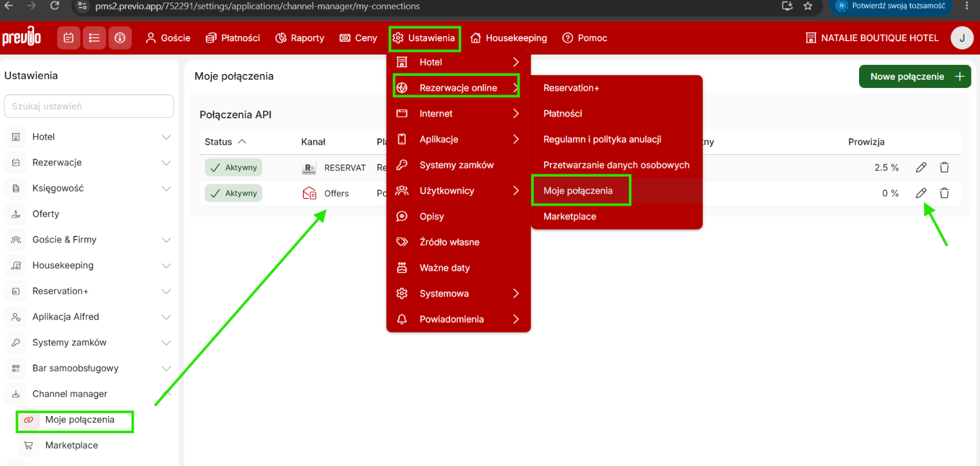
Task: Expand Aplikacje submenu in dropdown
Action: point(458,139)
